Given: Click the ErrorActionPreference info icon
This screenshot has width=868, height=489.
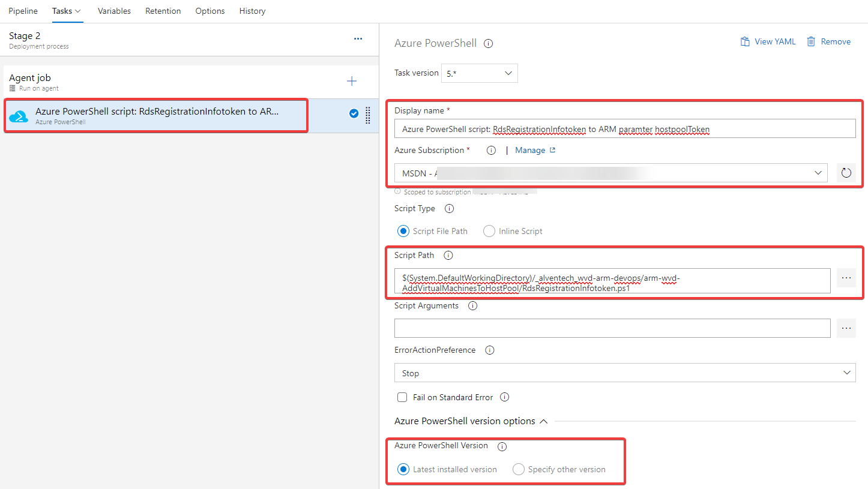Looking at the screenshot, I should click(x=489, y=350).
